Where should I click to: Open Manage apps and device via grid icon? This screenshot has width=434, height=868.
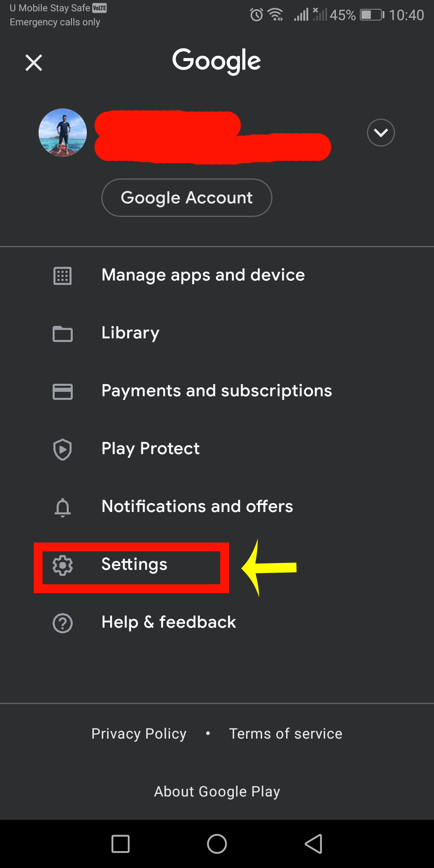point(62,275)
